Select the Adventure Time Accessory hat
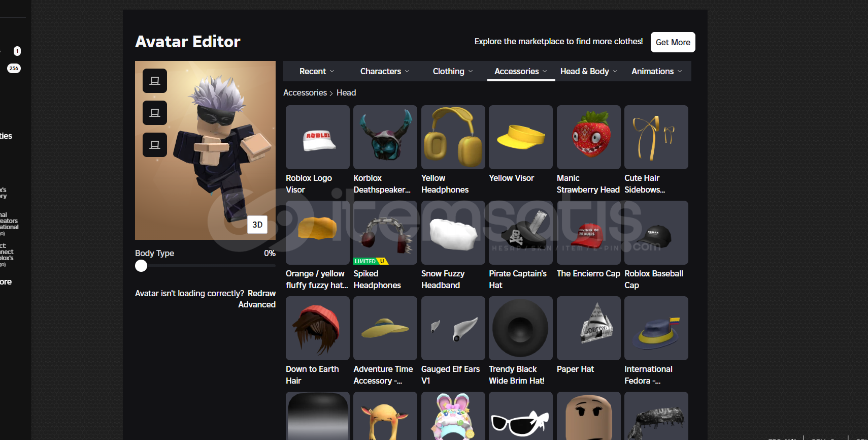868x440 pixels. pos(385,328)
